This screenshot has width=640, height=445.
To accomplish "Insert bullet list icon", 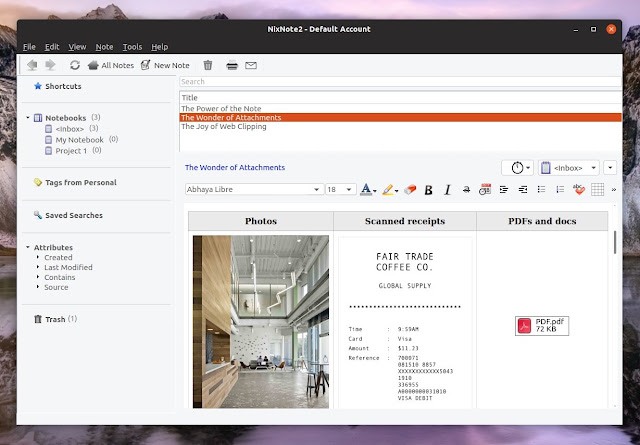I will click(541, 189).
